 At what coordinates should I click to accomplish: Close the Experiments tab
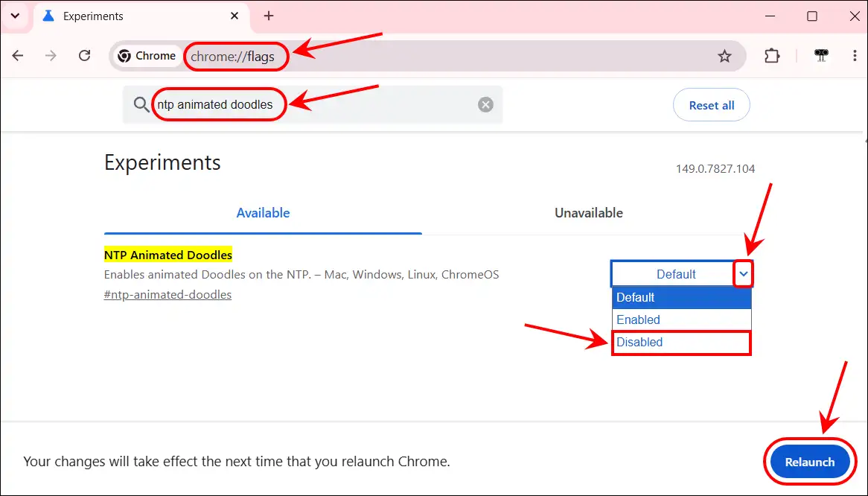[234, 16]
